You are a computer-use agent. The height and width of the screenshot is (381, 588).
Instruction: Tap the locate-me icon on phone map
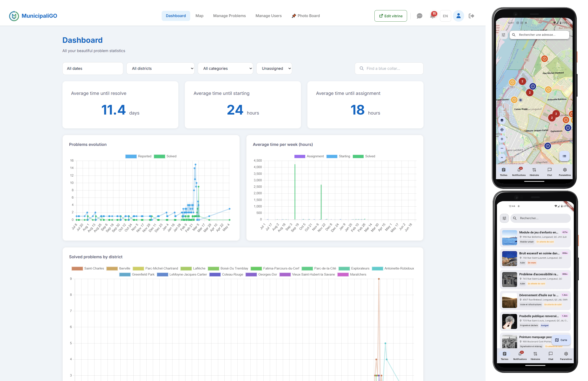coord(502,130)
